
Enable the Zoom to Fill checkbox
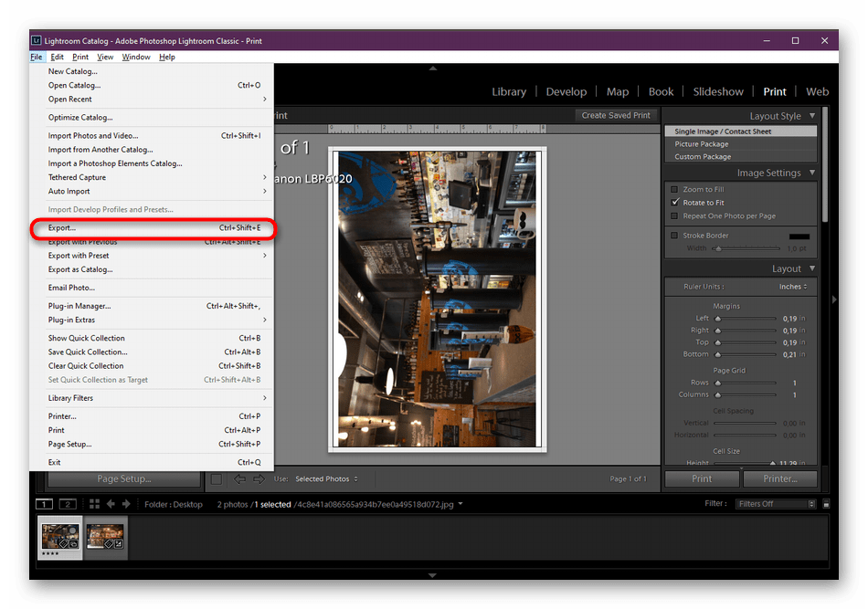click(x=674, y=189)
